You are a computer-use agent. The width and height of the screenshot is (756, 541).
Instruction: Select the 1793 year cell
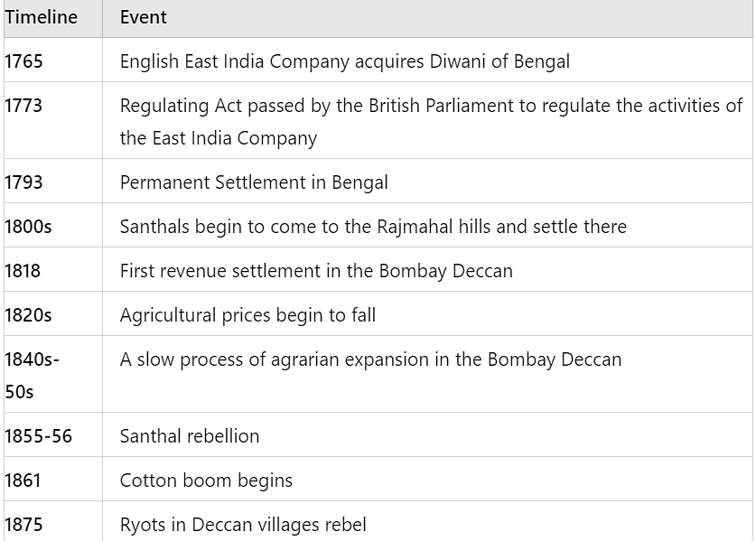(x=24, y=182)
